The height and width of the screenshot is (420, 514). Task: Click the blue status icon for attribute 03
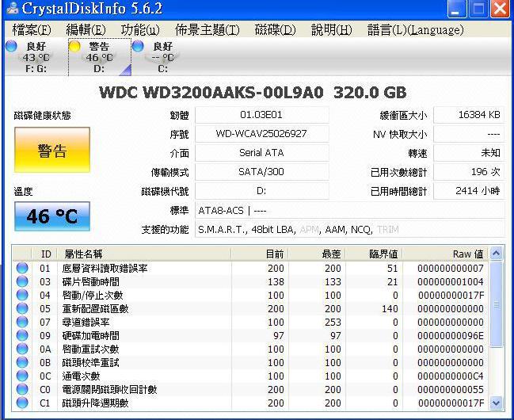[22, 281]
